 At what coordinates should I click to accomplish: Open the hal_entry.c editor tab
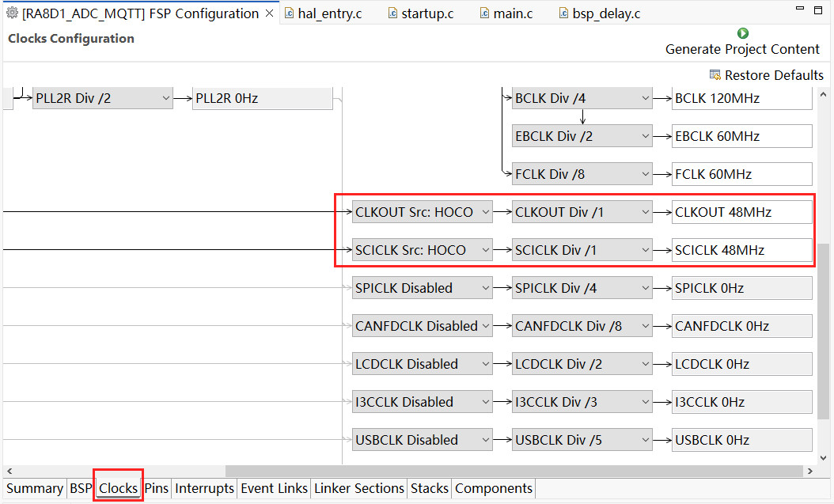click(324, 13)
